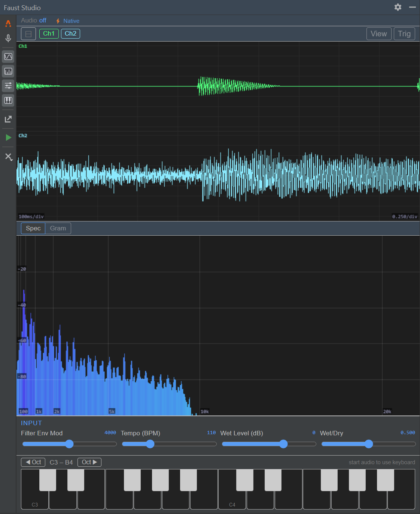Click the 100ms/div time scale label
The height and width of the screenshot is (514, 420).
[x=31, y=217]
